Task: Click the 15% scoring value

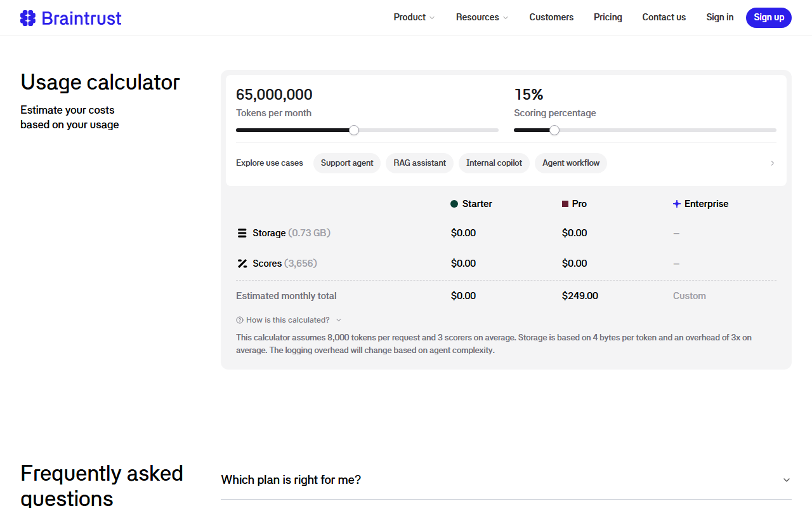Action: (528, 95)
